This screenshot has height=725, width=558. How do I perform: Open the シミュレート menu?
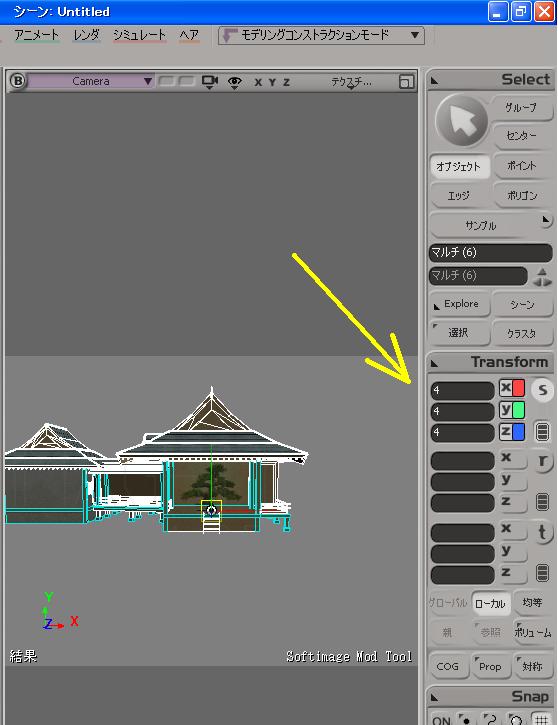[140, 35]
